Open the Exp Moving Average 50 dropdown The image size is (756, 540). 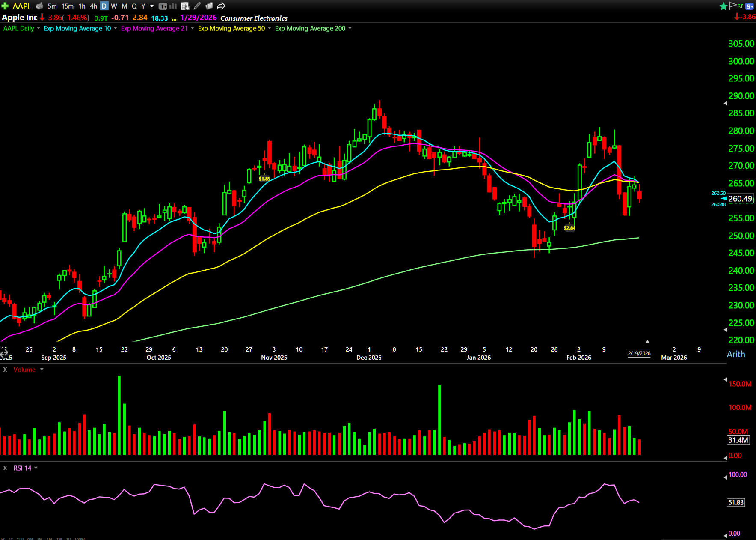pos(270,28)
